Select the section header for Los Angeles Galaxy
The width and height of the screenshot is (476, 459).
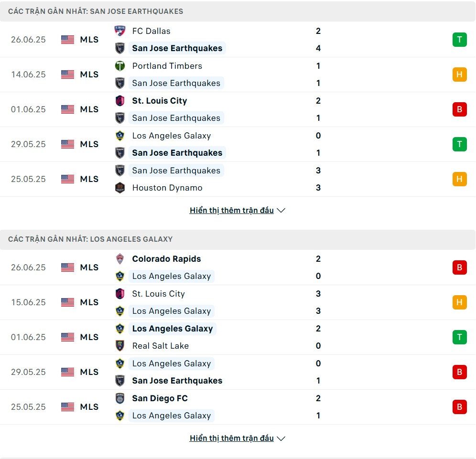pos(238,239)
